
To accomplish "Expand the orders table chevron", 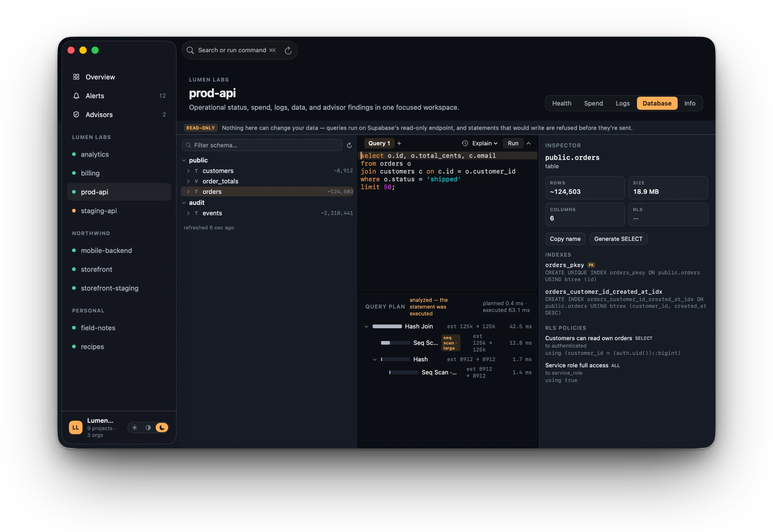I will click(x=188, y=192).
